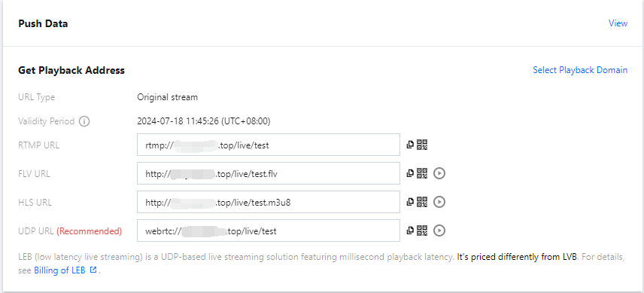Click the external link icon after Billing of LEB

point(93,270)
